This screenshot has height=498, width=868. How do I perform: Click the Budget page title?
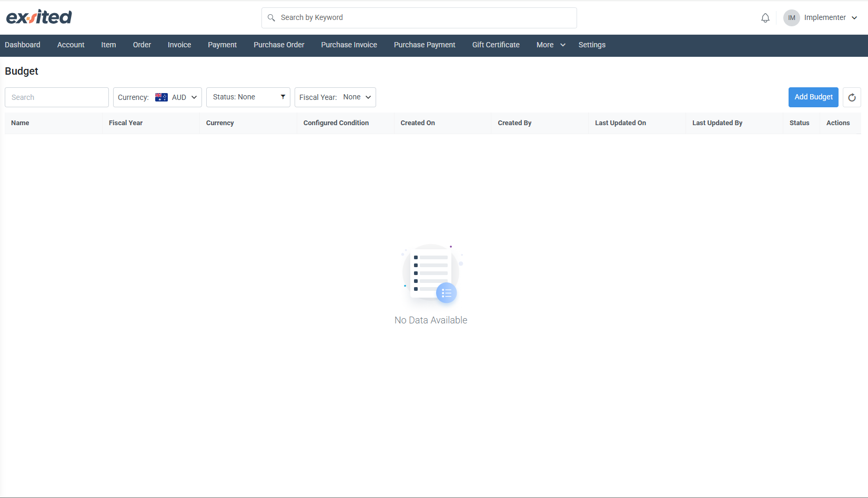tap(22, 71)
